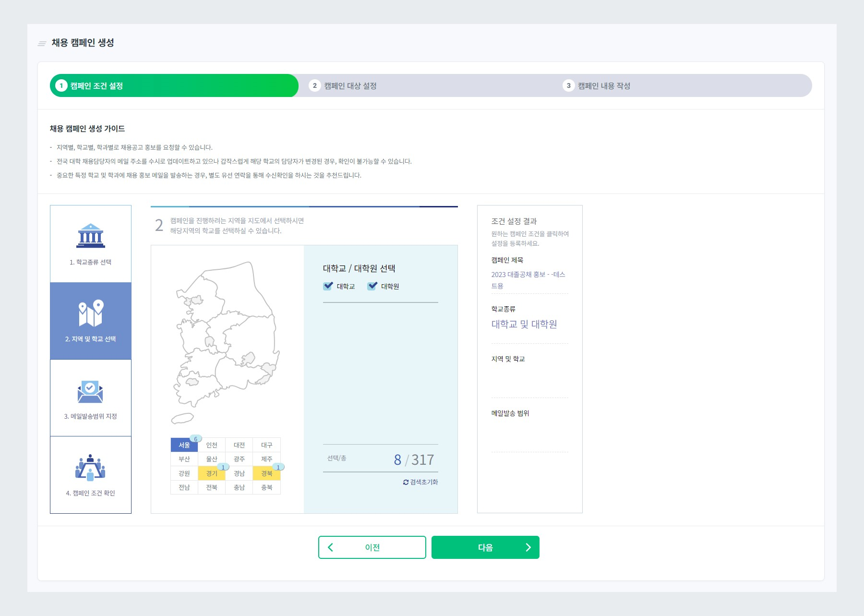Select the 경북 region cell
864x616 pixels.
pyautogui.click(x=267, y=473)
